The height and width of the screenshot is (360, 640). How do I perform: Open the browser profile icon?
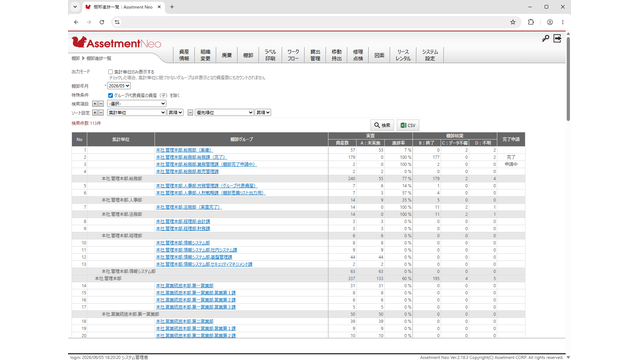point(550,22)
